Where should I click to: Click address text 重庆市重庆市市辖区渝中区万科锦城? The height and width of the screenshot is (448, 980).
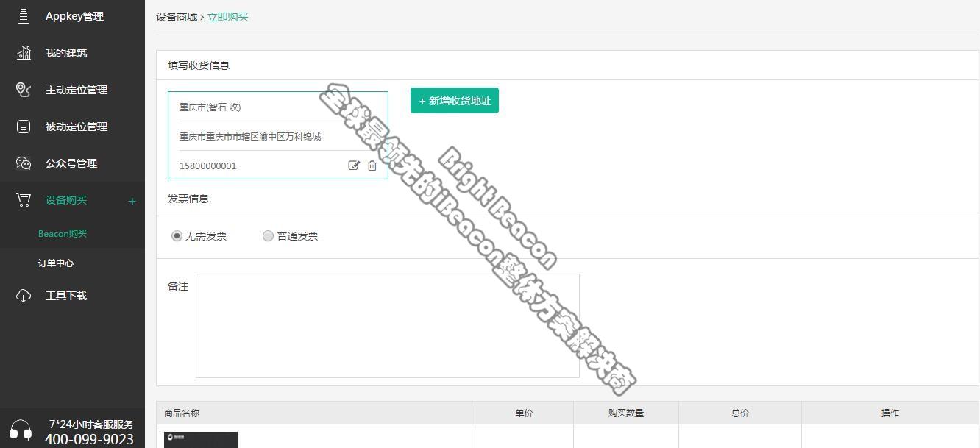250,136
